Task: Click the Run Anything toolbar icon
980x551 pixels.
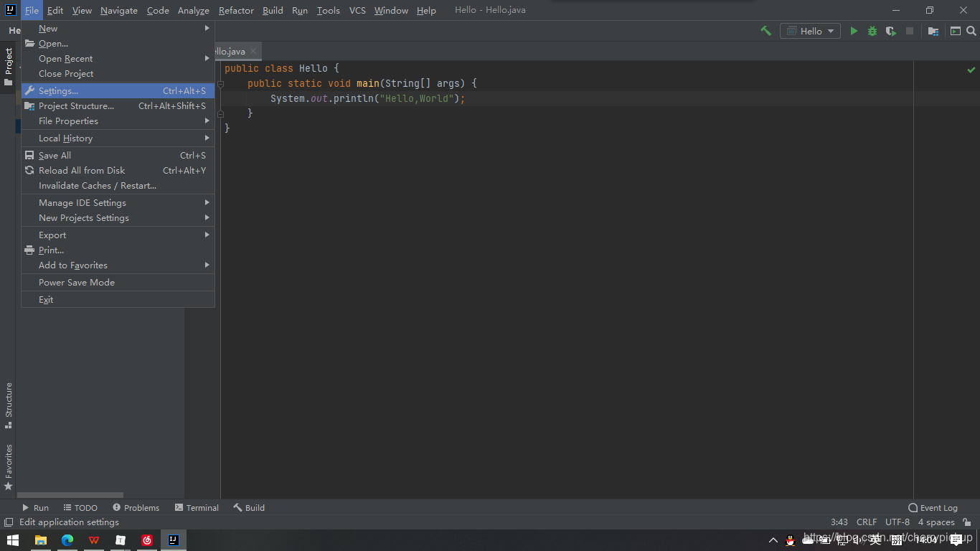Action: click(956, 31)
